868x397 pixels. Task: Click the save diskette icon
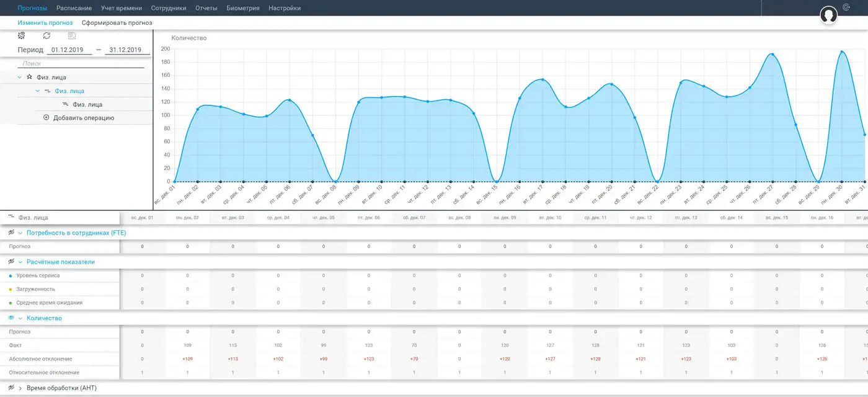[x=72, y=36]
